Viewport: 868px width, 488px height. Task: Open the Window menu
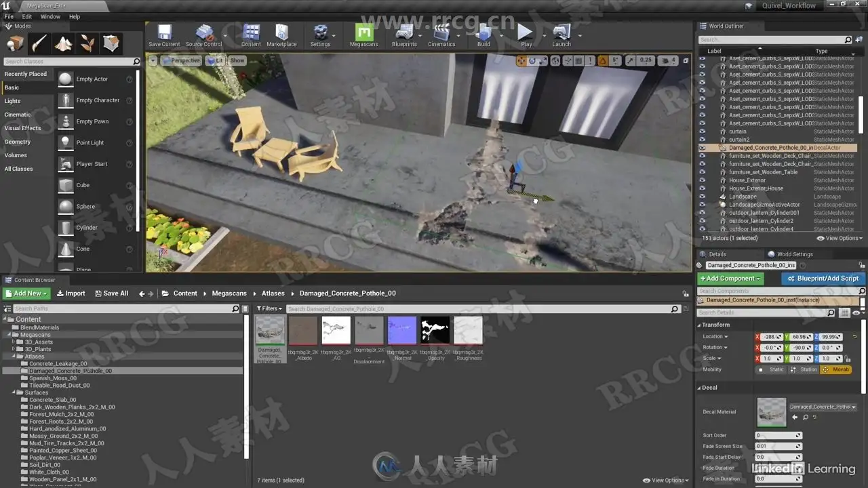pyautogui.click(x=50, y=16)
